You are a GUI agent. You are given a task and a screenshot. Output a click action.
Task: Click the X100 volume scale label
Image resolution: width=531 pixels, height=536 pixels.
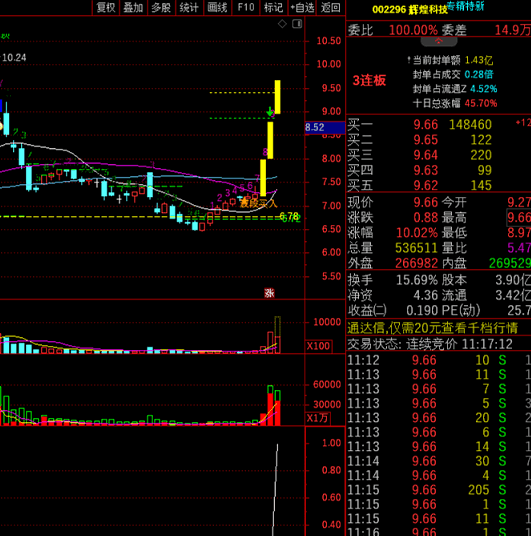pyautogui.click(x=318, y=346)
